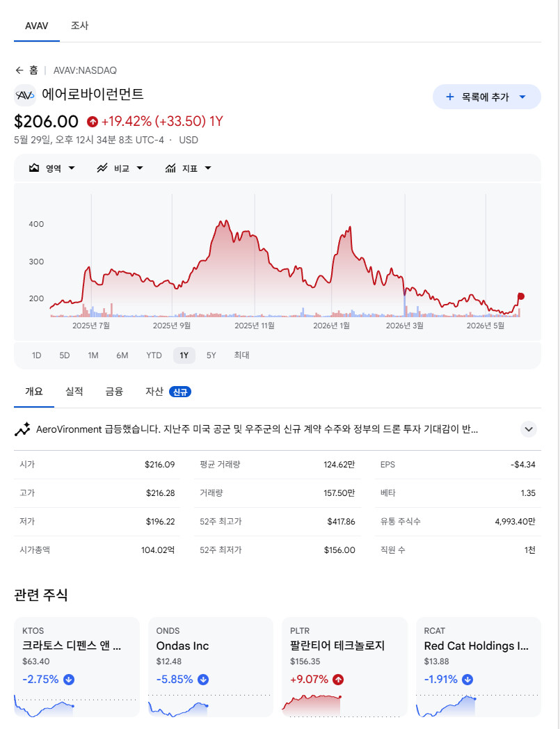Select the 6M time range
The width and height of the screenshot is (560, 729).
[x=122, y=355]
